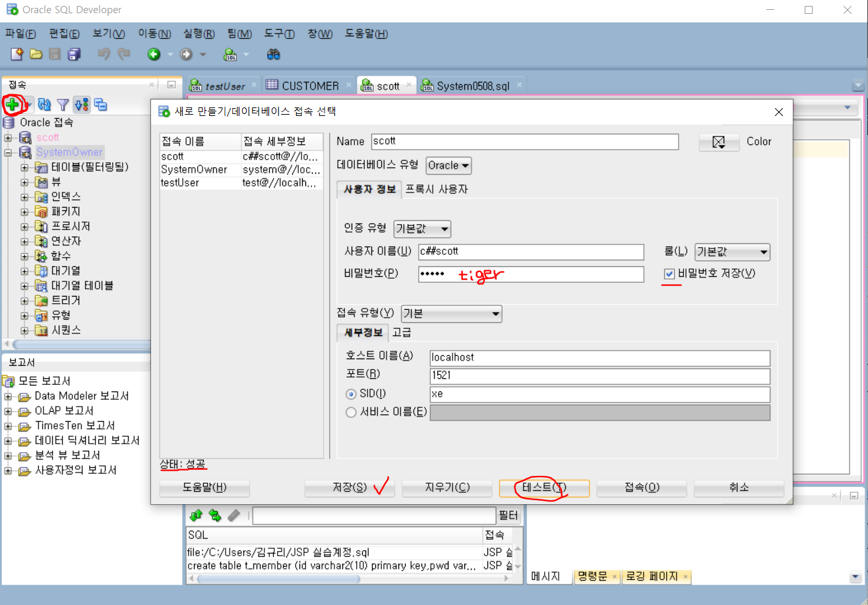Click the green plus New Connection icon

click(x=12, y=104)
